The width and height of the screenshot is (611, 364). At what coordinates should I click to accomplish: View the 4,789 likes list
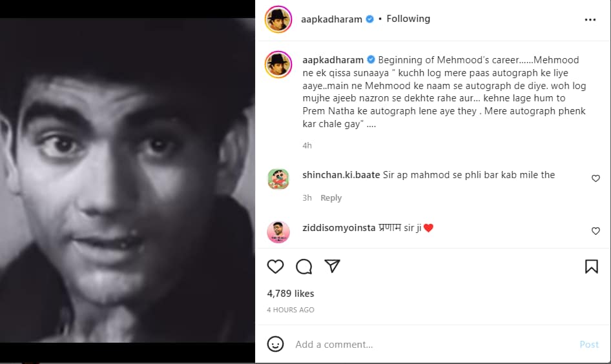[291, 294]
